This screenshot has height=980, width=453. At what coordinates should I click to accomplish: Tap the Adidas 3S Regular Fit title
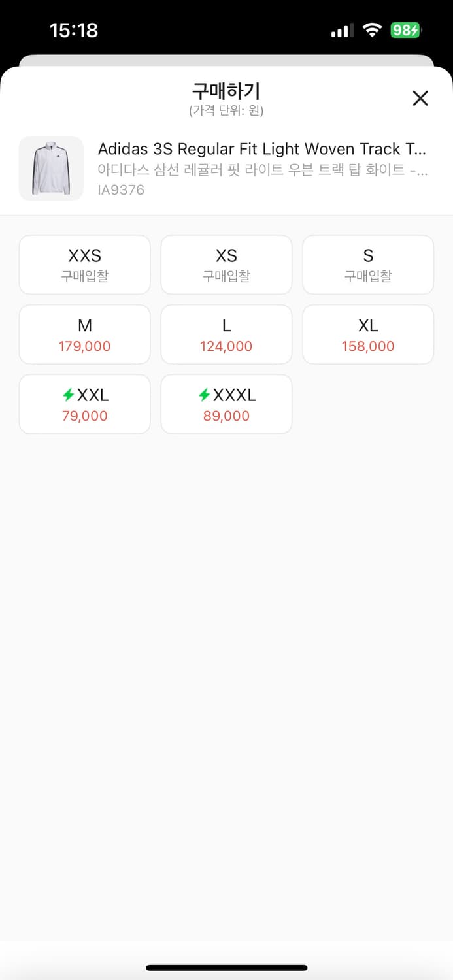pyautogui.click(x=261, y=149)
